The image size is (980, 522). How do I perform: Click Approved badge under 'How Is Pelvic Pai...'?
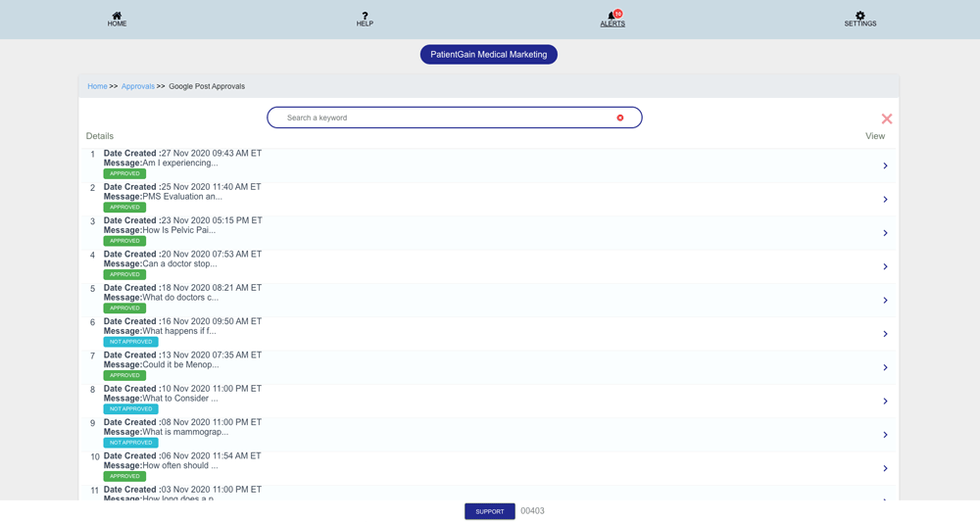pyautogui.click(x=124, y=241)
